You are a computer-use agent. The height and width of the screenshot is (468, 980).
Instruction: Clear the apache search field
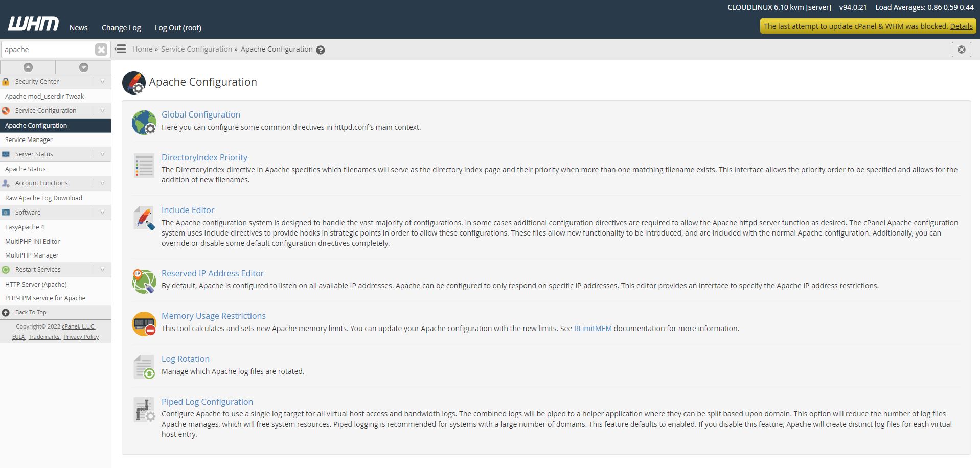[101, 50]
